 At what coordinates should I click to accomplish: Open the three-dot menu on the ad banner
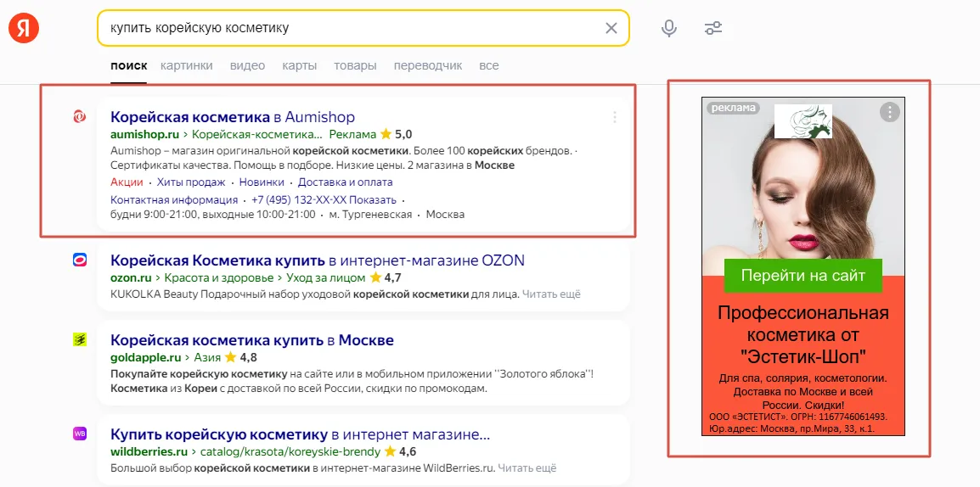(889, 112)
